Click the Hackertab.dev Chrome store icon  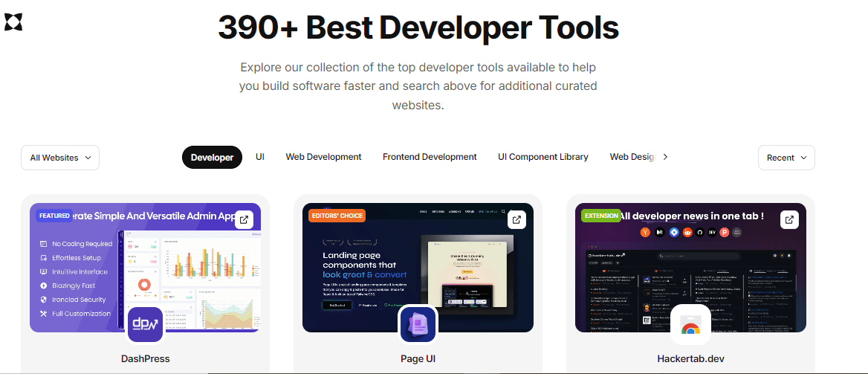point(690,325)
